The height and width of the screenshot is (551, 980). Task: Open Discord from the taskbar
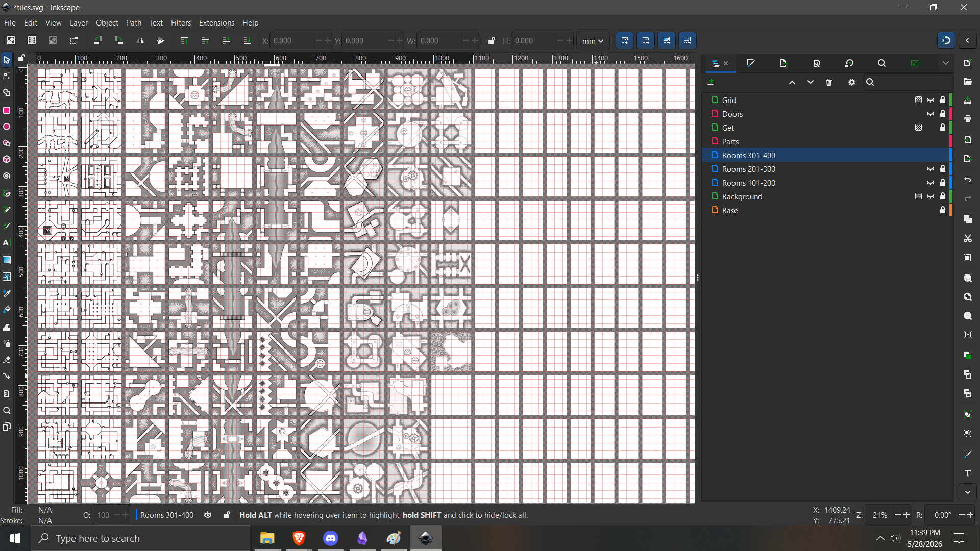(x=331, y=538)
